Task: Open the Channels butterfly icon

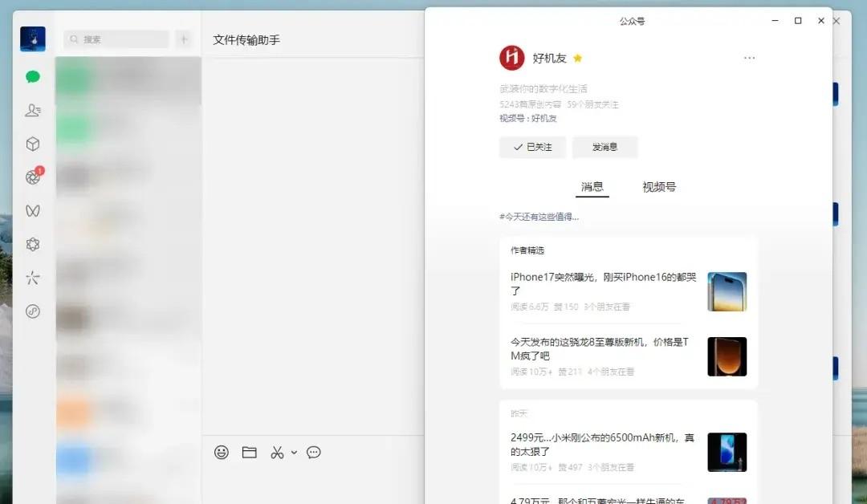Action: click(x=33, y=210)
